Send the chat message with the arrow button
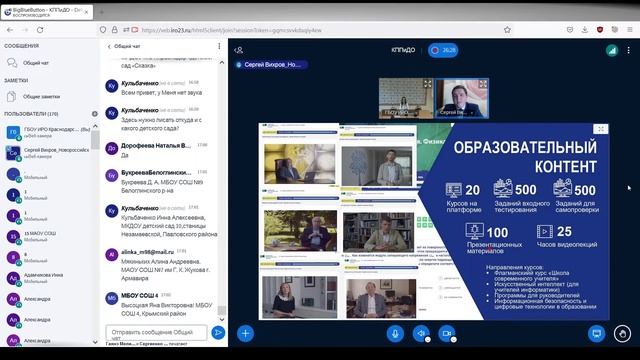 [218, 333]
